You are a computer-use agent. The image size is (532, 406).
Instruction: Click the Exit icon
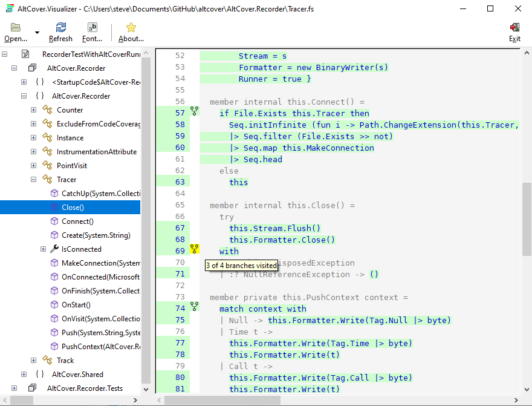click(x=514, y=27)
